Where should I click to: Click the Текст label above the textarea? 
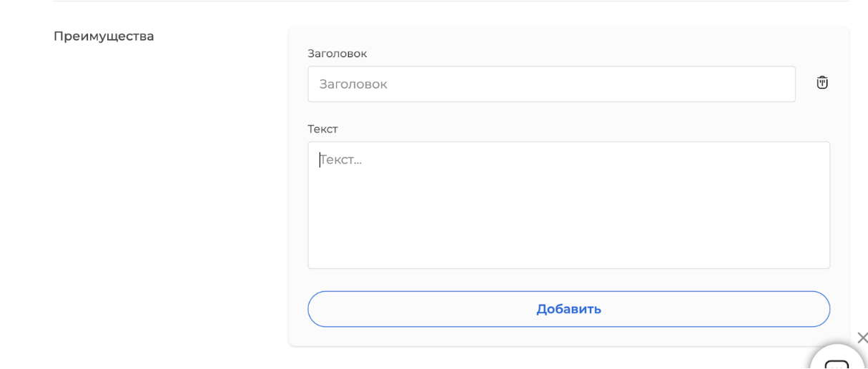[x=322, y=129]
